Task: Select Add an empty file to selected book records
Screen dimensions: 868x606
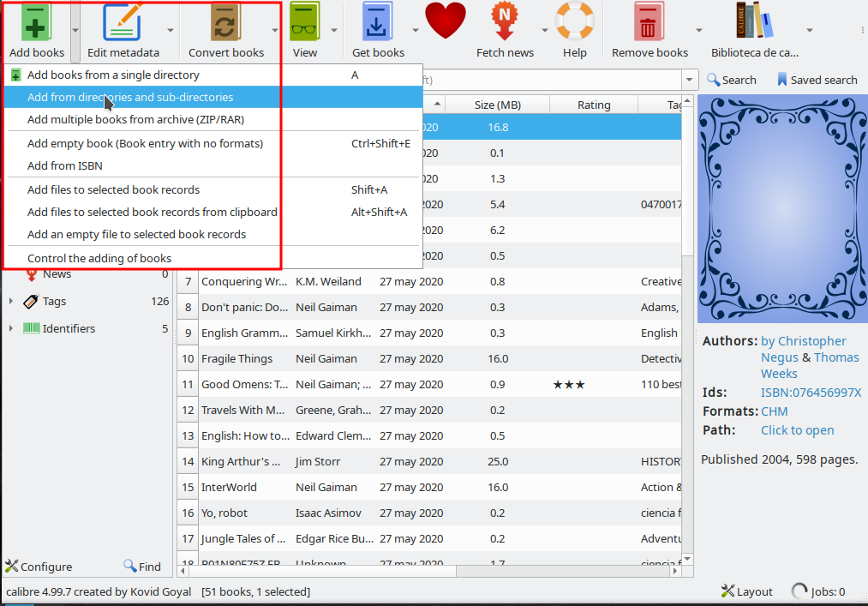Action: pos(213,234)
